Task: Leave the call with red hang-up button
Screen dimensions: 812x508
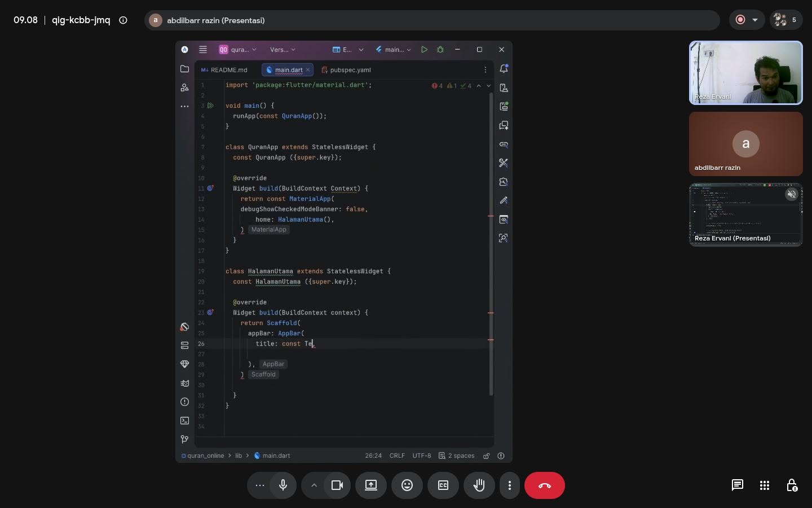Action: [545, 485]
